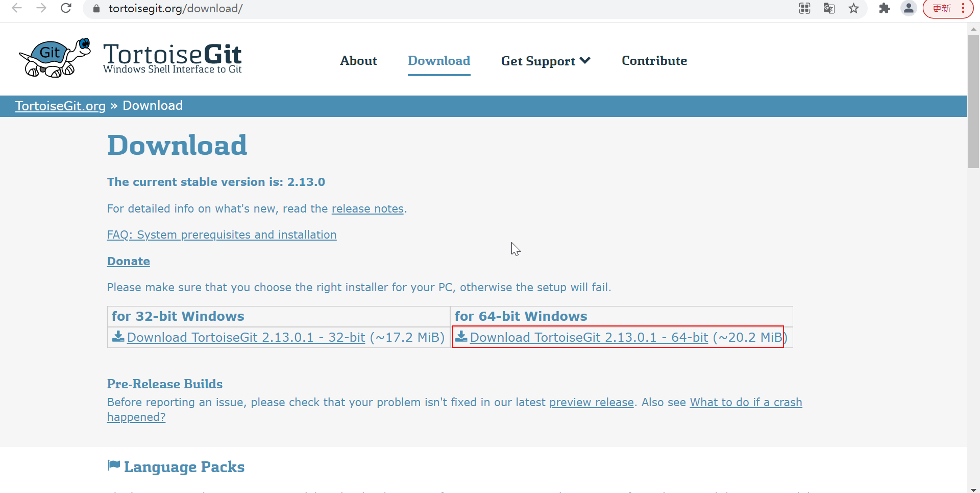The height and width of the screenshot is (493, 980).
Task: Click the red update button
Action: tap(947, 9)
